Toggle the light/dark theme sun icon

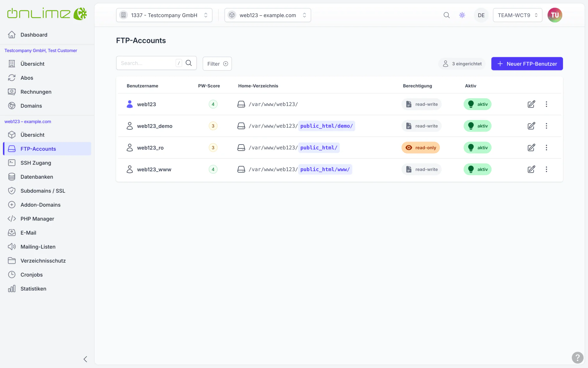coord(462,15)
